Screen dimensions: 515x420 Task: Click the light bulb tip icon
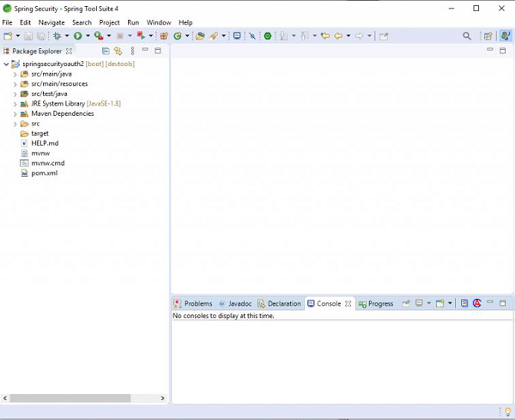pyautogui.click(x=508, y=411)
